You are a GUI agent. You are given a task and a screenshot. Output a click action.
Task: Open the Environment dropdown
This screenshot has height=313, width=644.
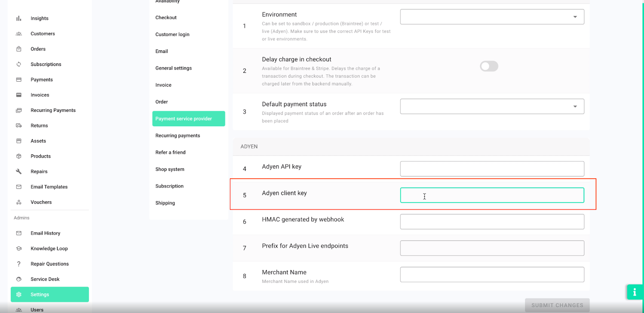click(492, 17)
